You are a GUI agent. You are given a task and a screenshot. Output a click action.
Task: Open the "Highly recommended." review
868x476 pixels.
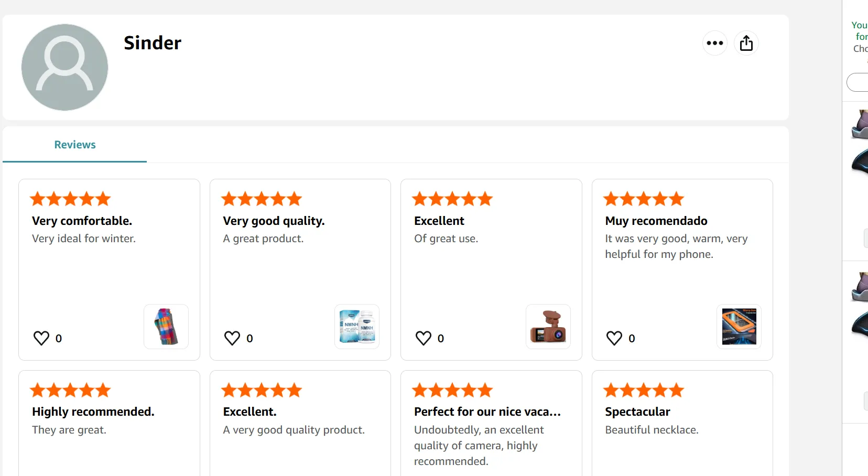tap(93, 412)
